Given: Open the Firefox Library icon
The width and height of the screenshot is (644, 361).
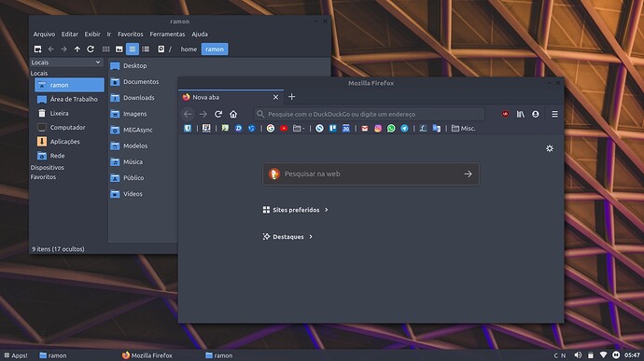Looking at the screenshot, I should tap(521, 114).
